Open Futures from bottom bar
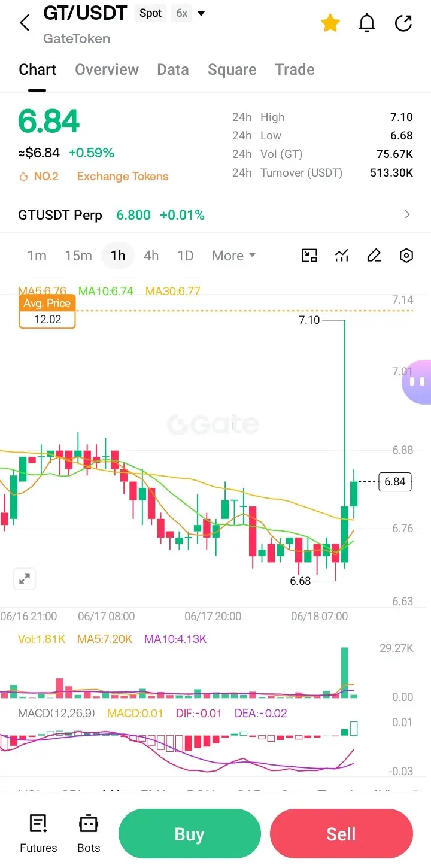 click(x=38, y=833)
